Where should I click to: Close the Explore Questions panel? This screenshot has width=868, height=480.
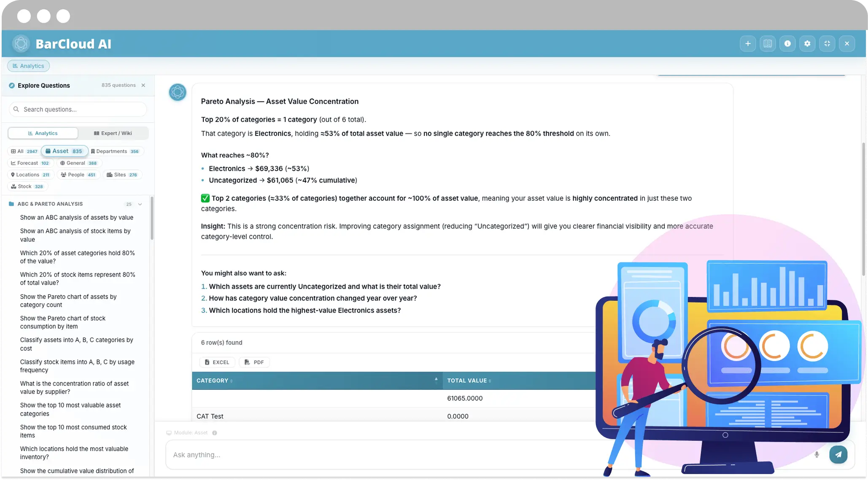[x=143, y=85]
